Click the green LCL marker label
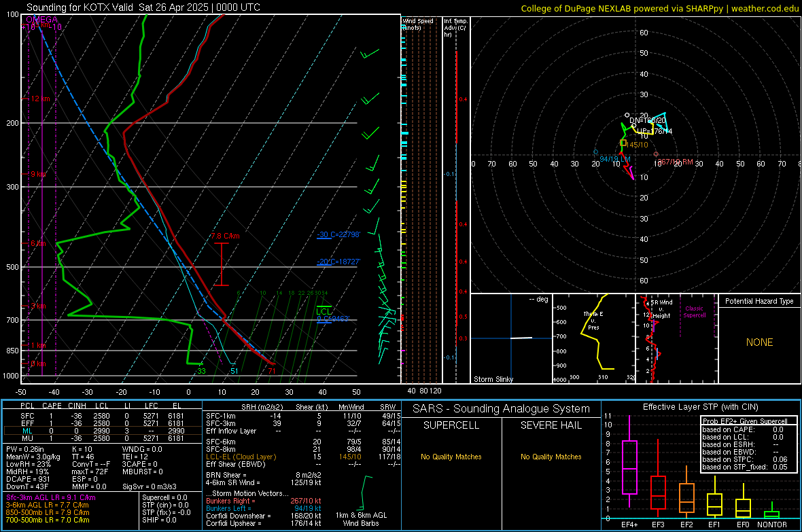 [x=324, y=312]
